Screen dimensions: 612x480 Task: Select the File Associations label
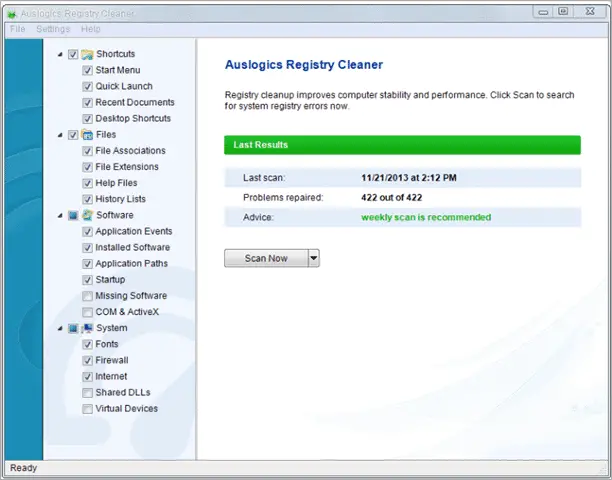(130, 151)
